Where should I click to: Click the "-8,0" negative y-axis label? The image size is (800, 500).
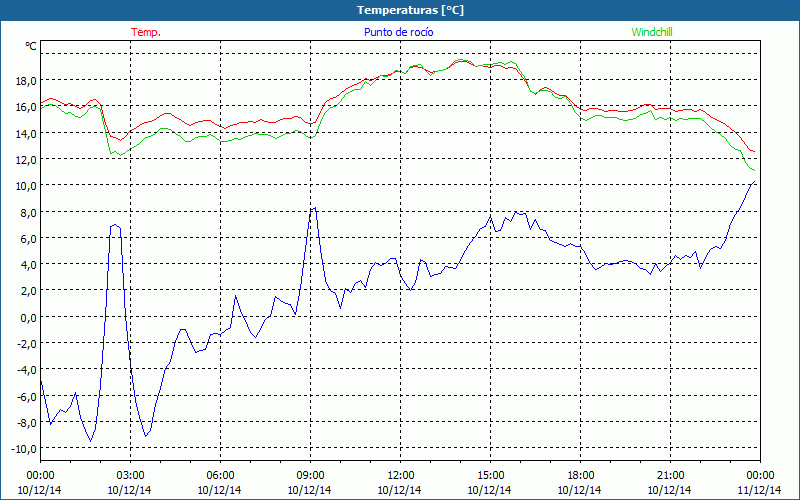27,423
